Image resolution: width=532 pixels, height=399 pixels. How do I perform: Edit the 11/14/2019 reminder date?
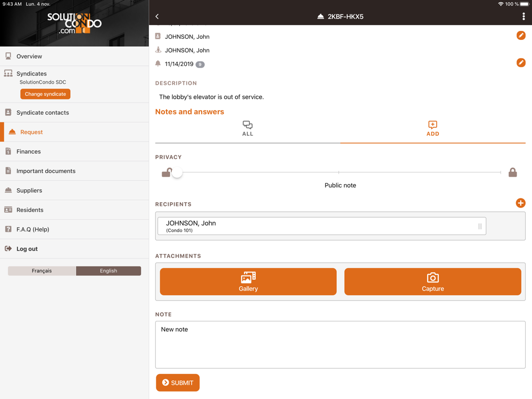click(521, 63)
